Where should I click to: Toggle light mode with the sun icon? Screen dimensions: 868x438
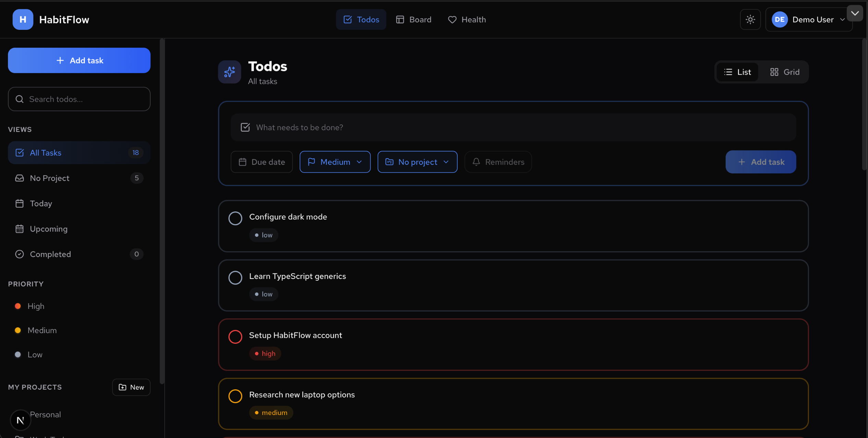tap(750, 20)
